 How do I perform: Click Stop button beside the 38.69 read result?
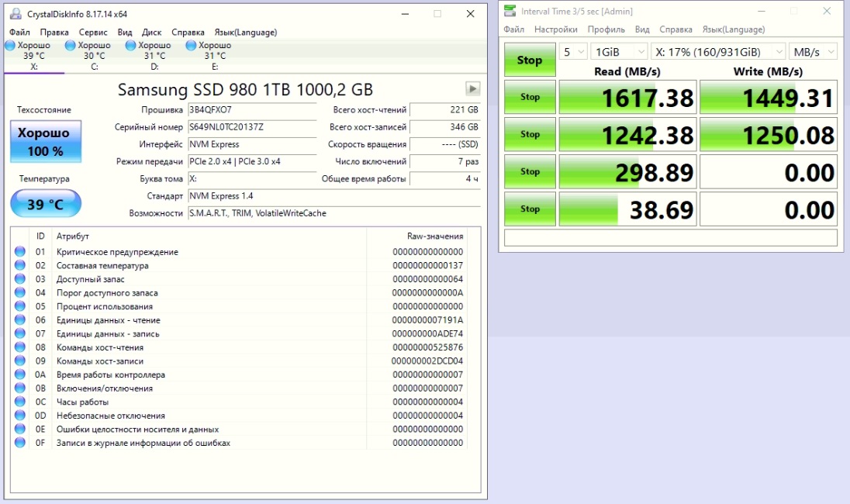[530, 209]
